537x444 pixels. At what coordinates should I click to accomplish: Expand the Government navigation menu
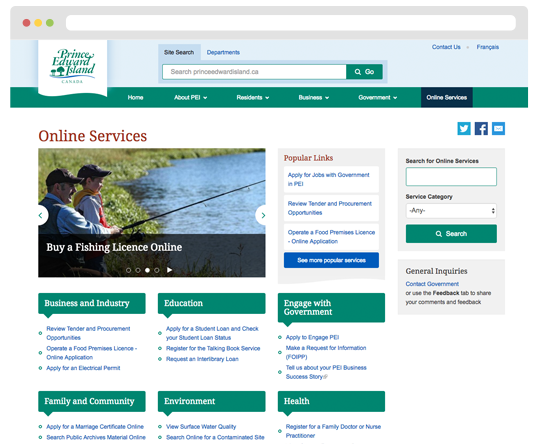point(378,98)
